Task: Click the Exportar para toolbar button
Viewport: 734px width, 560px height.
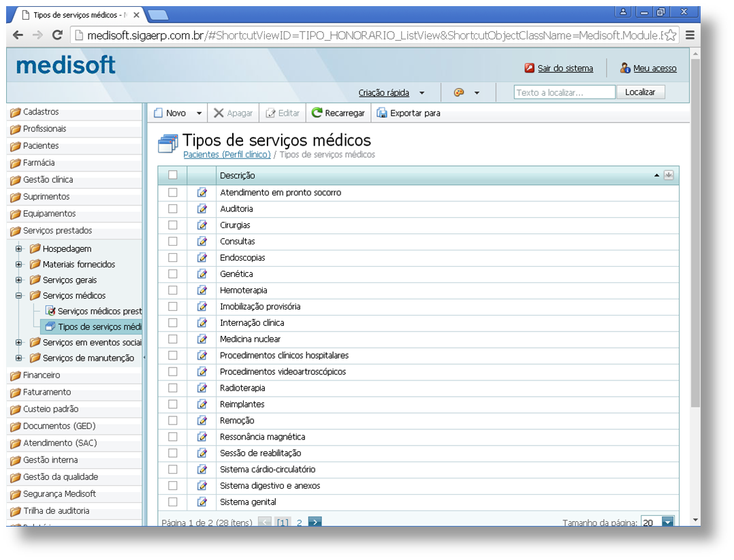Action: coord(409,113)
